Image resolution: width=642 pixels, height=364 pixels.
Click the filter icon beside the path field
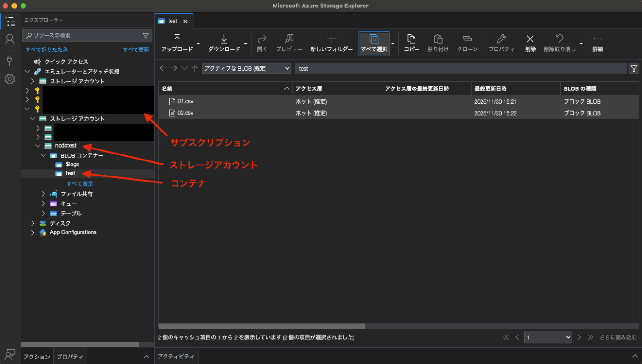click(x=634, y=68)
